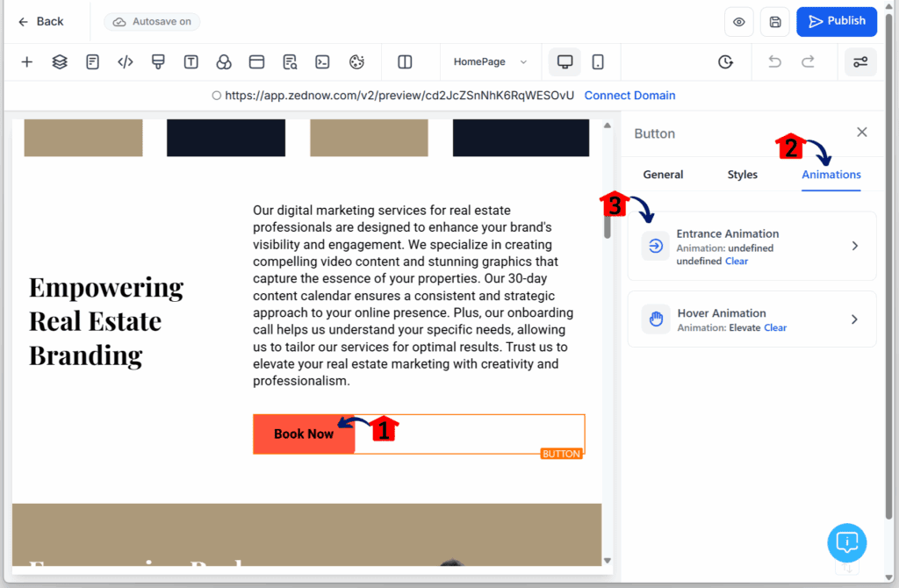Open the layout window icon

256,62
